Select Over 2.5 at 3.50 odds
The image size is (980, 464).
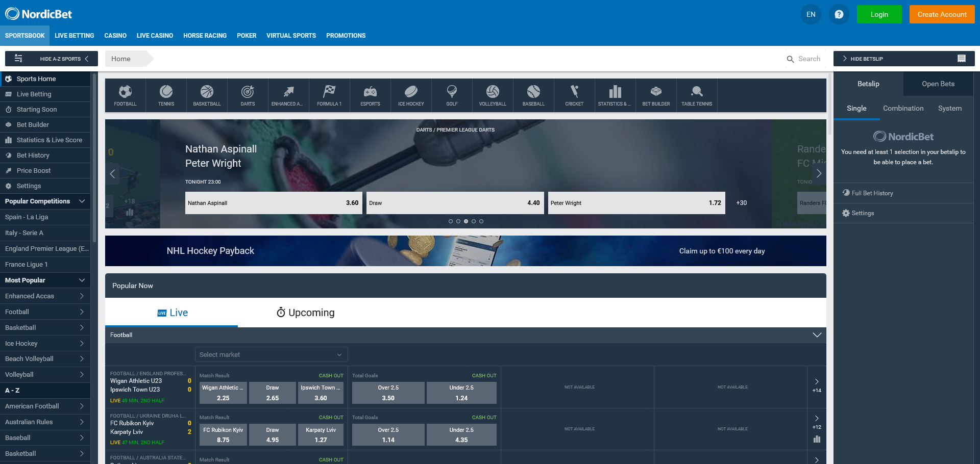click(388, 393)
